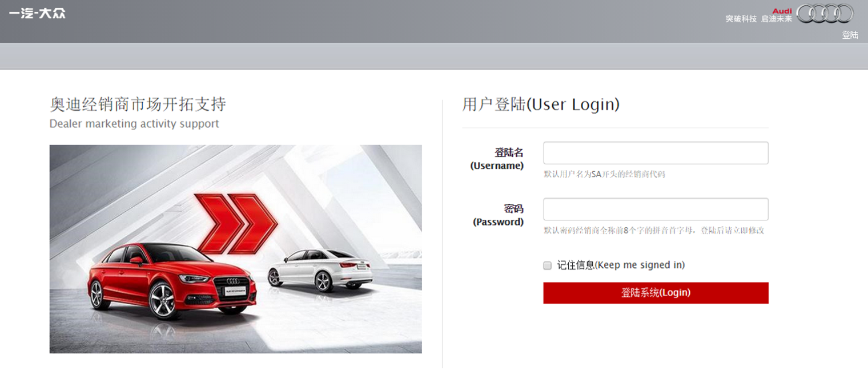Click the 登陆名 (Username) label

coord(497,159)
